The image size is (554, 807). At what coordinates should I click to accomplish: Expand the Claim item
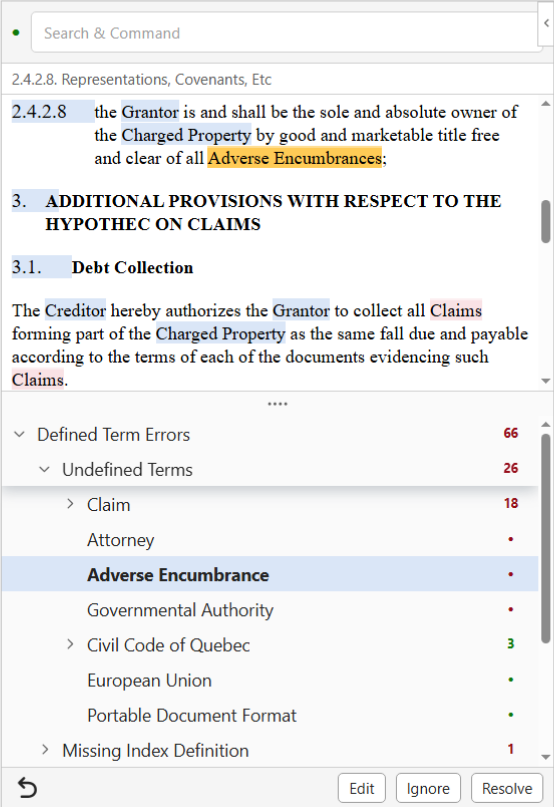point(70,504)
